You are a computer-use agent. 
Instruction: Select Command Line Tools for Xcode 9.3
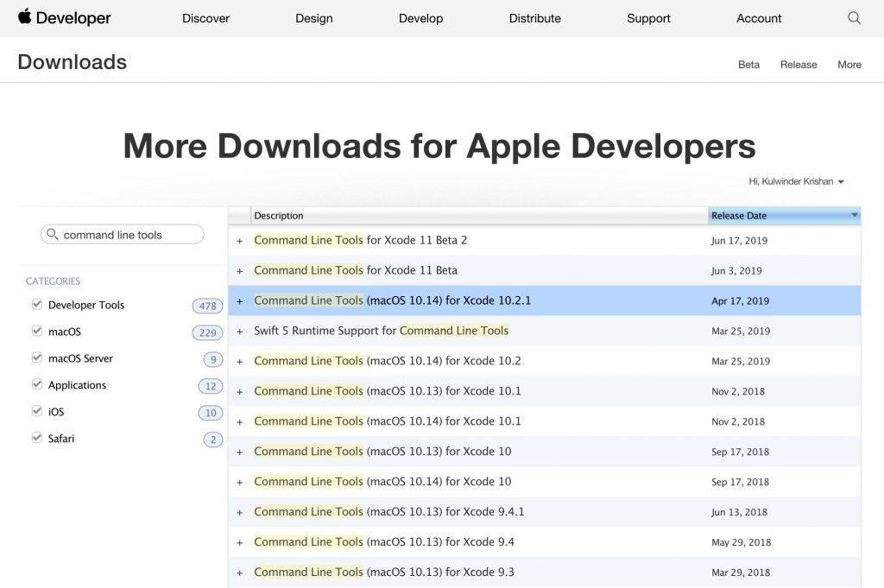point(384,572)
